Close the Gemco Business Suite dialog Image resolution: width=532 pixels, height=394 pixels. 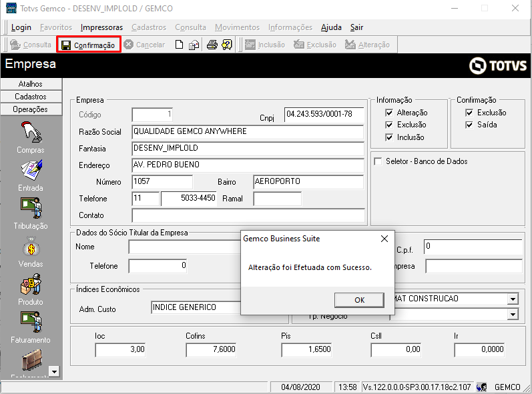click(384, 239)
